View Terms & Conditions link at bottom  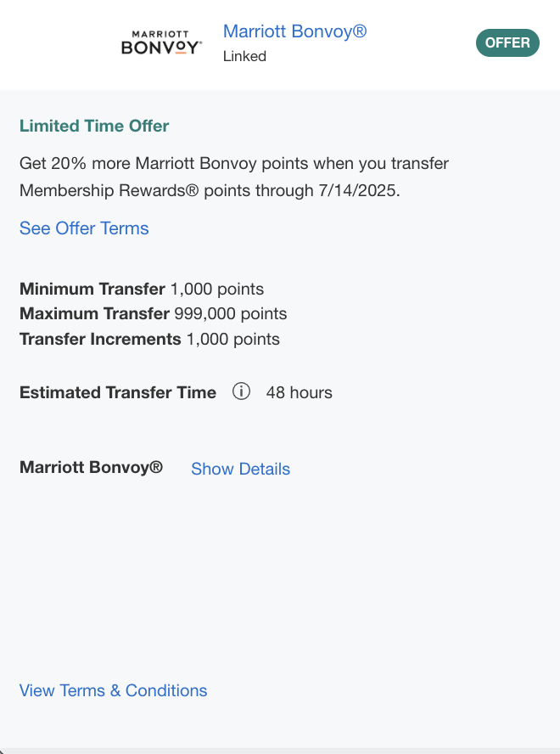click(x=113, y=690)
